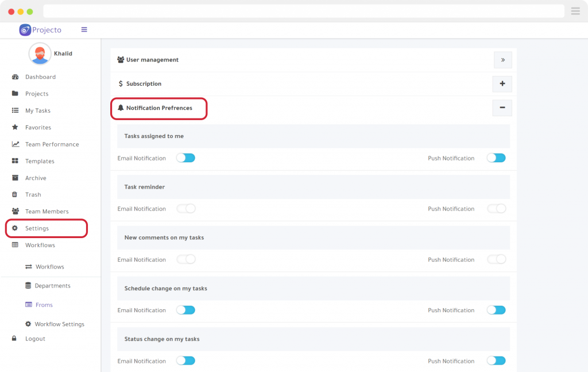Collapse the Notification Prefrences section

point(502,108)
